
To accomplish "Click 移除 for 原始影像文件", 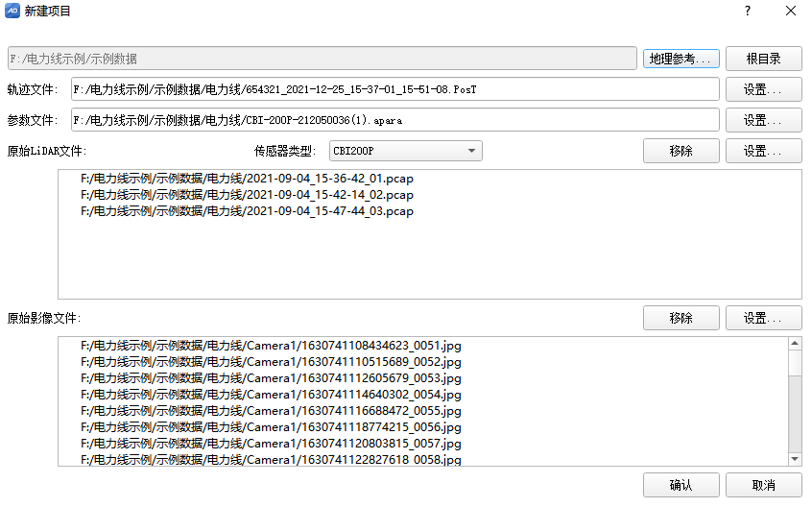I will click(x=681, y=318).
